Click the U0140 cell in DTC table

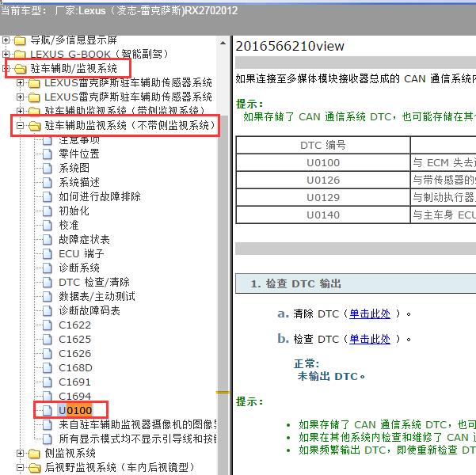click(323, 215)
